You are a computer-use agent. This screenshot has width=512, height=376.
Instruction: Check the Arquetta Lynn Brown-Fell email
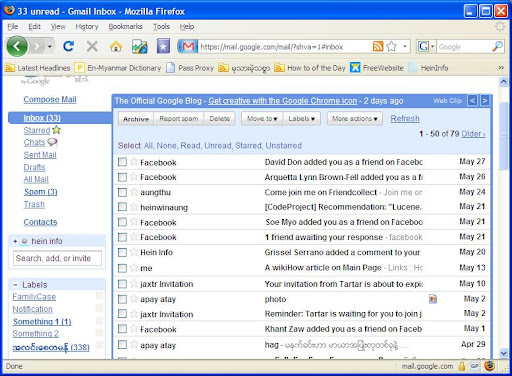pos(122,177)
